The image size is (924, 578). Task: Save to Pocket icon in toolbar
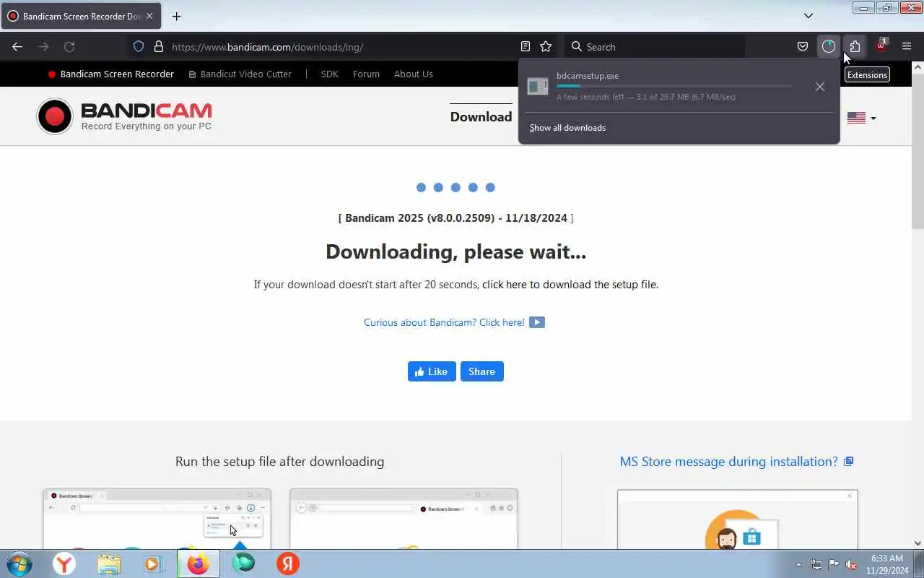pyautogui.click(x=803, y=47)
